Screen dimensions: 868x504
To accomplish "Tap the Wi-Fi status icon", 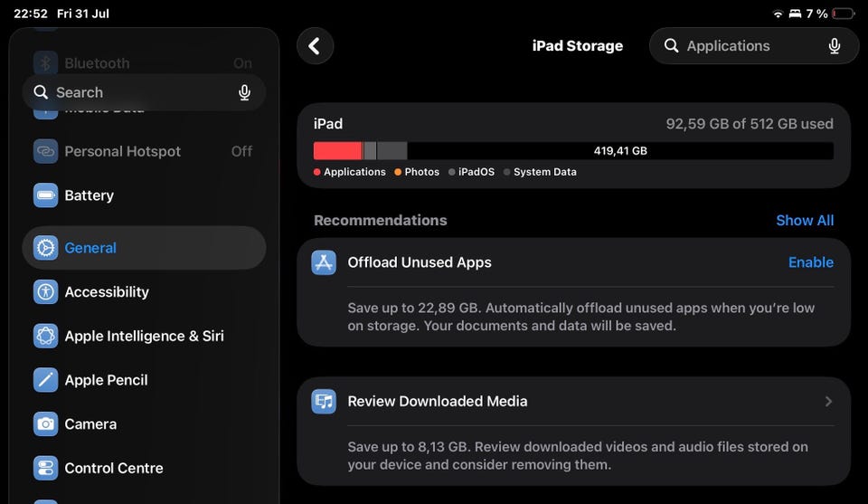I will coord(778,14).
